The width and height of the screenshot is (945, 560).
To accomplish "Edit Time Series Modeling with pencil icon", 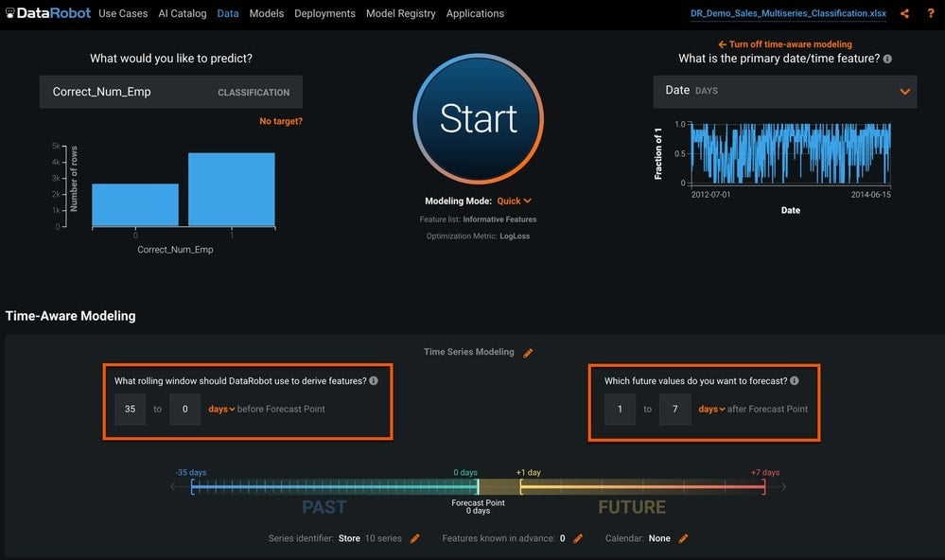I will click(x=528, y=353).
